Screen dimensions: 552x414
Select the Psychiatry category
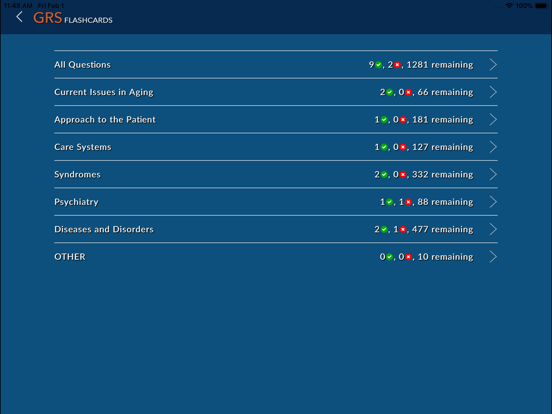click(x=276, y=202)
